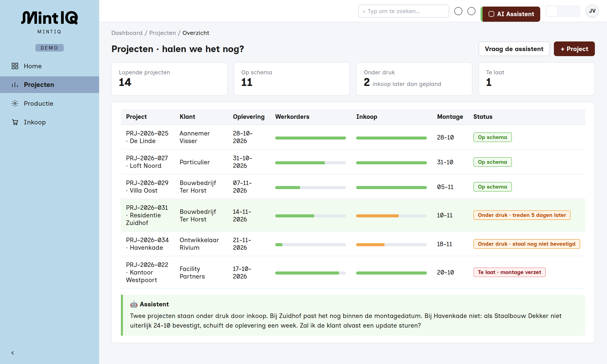Screen dimensions: 607x364
Task: Click the Projecten bar chart icon
Action: tap(15, 85)
